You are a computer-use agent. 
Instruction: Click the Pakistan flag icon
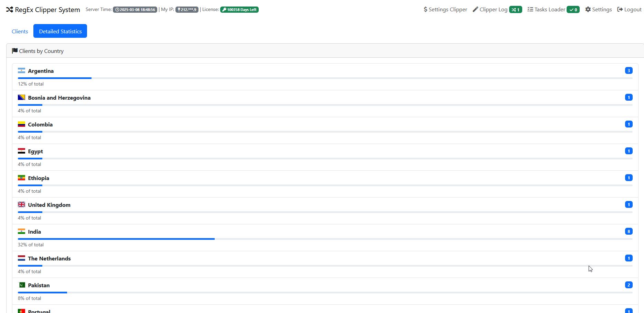[x=21, y=285]
